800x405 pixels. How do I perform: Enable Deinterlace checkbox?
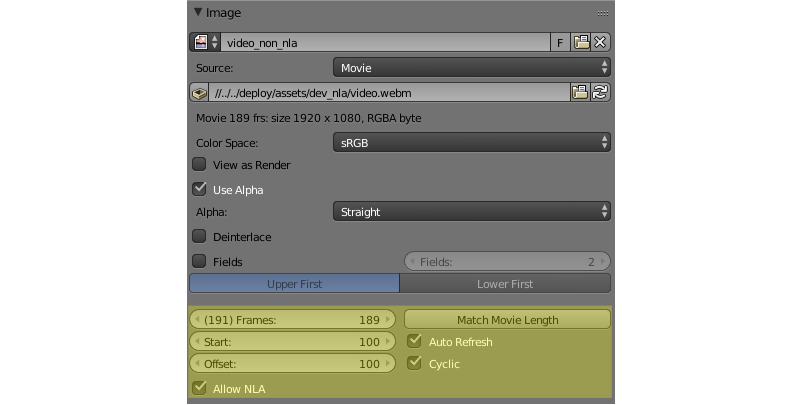tap(199, 236)
